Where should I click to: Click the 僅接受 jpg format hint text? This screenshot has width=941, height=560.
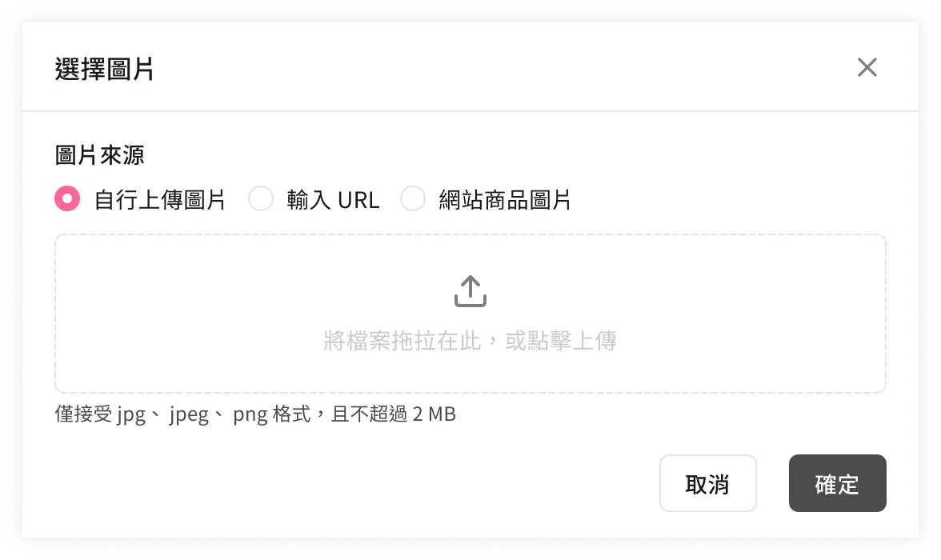(x=100, y=414)
